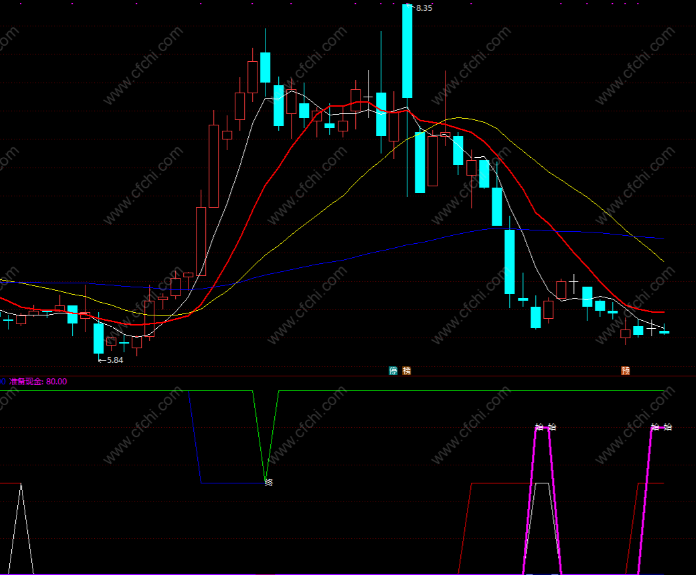This screenshot has height=575, width=696.
Task: Click the first orange marker beside the teal marker
Action: pyautogui.click(x=406, y=370)
